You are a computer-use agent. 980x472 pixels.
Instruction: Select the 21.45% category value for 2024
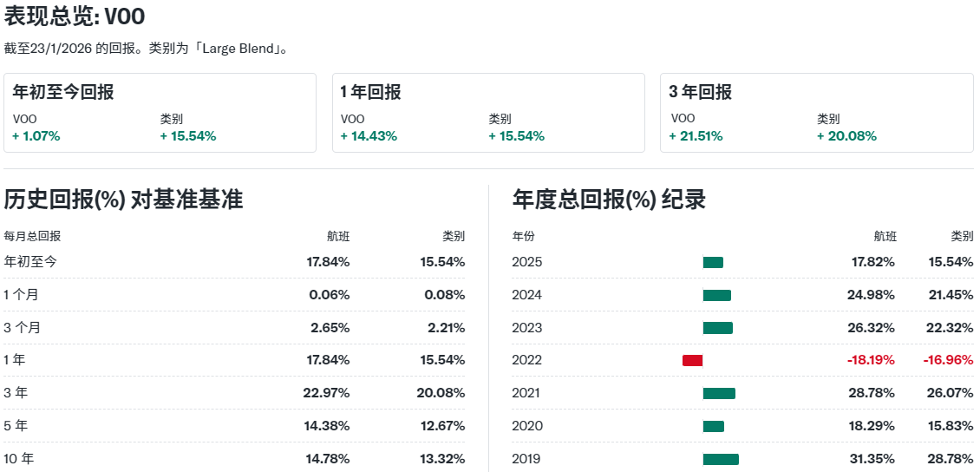click(950, 294)
